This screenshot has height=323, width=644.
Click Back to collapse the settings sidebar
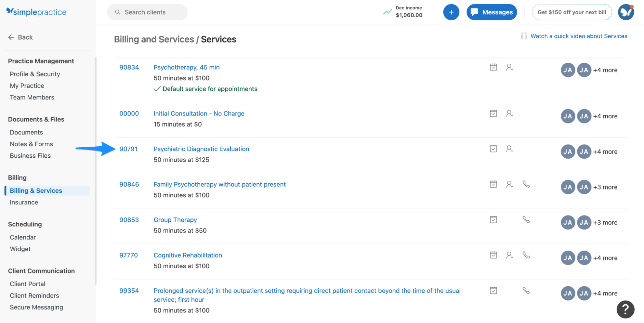20,37
